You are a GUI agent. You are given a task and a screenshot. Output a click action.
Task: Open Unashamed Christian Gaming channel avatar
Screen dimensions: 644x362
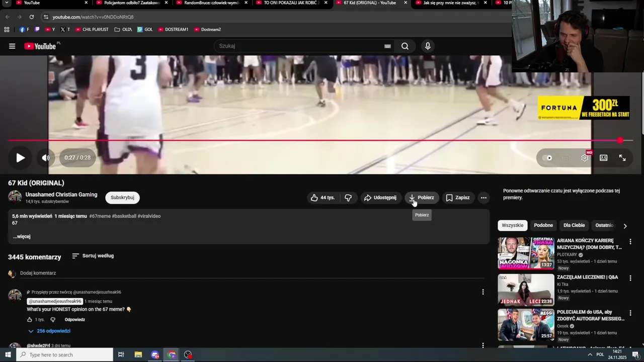click(15, 197)
